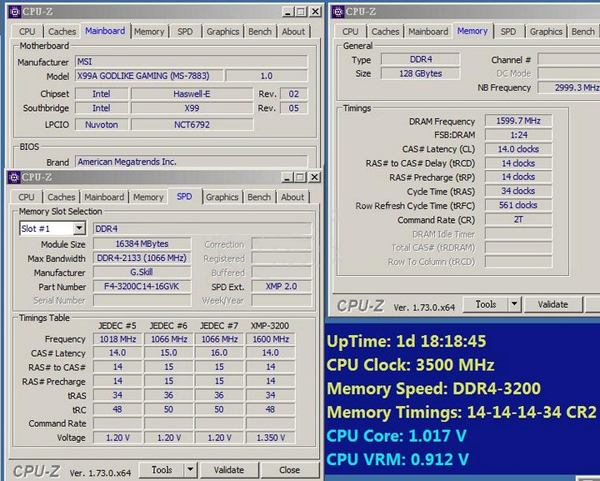
Task: Click DRAM Frequency 1599.7 MHz value
Action: (x=518, y=121)
